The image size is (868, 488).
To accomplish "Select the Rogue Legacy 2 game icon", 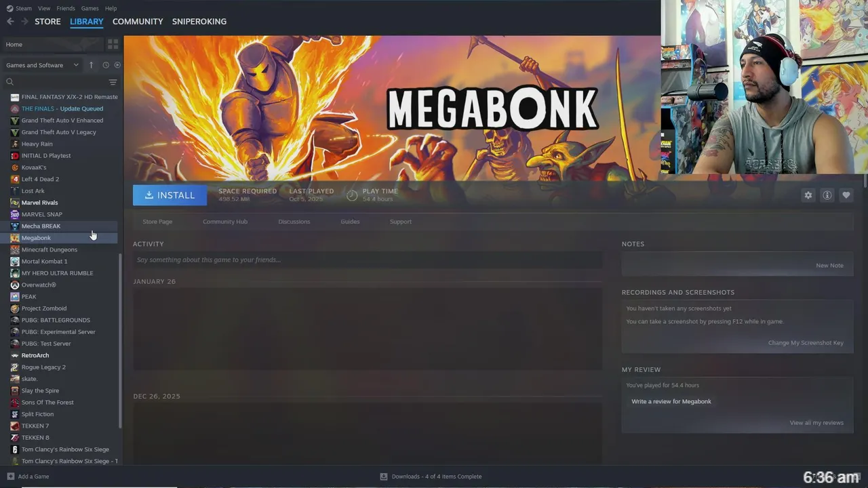I will [15, 367].
